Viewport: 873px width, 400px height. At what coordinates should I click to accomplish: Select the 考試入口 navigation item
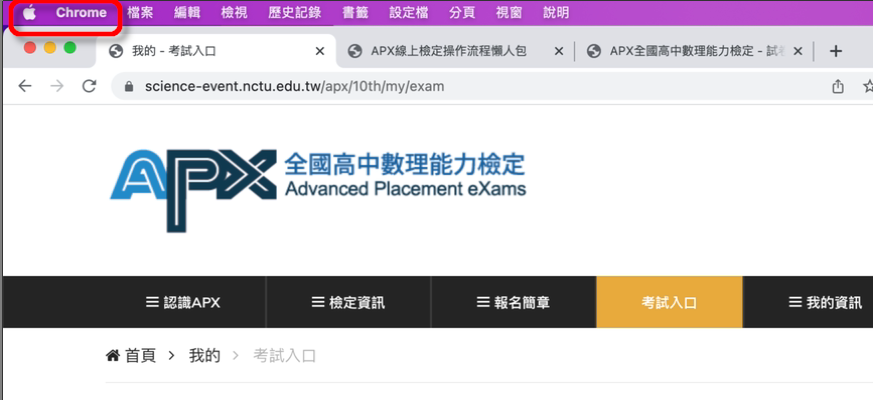pyautogui.click(x=669, y=303)
